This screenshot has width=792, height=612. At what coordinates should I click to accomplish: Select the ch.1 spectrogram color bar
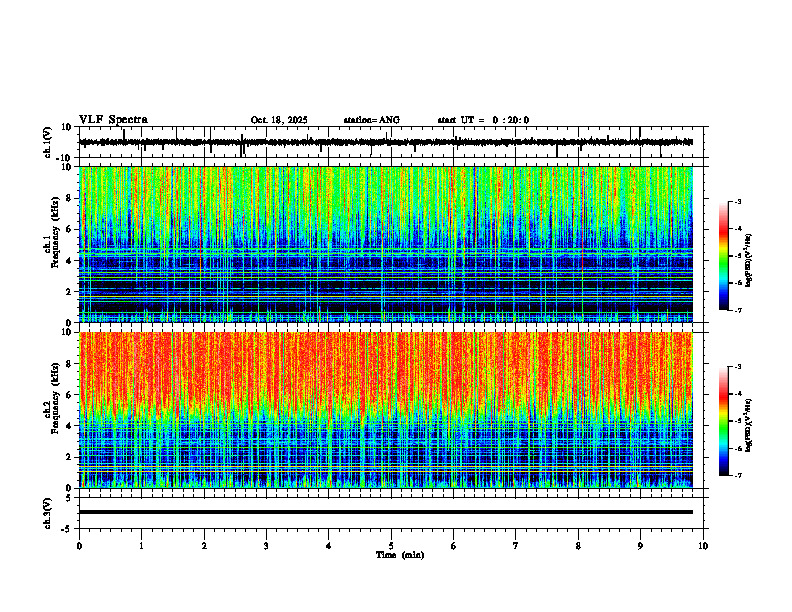pos(723,256)
